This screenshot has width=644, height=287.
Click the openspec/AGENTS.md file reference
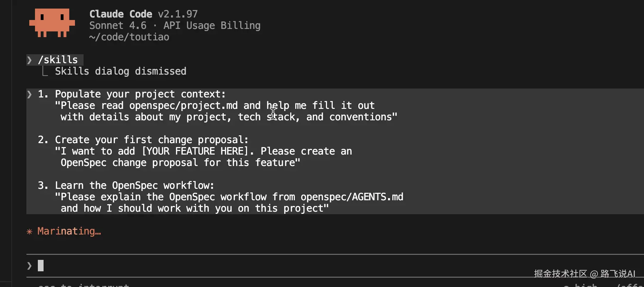point(352,197)
